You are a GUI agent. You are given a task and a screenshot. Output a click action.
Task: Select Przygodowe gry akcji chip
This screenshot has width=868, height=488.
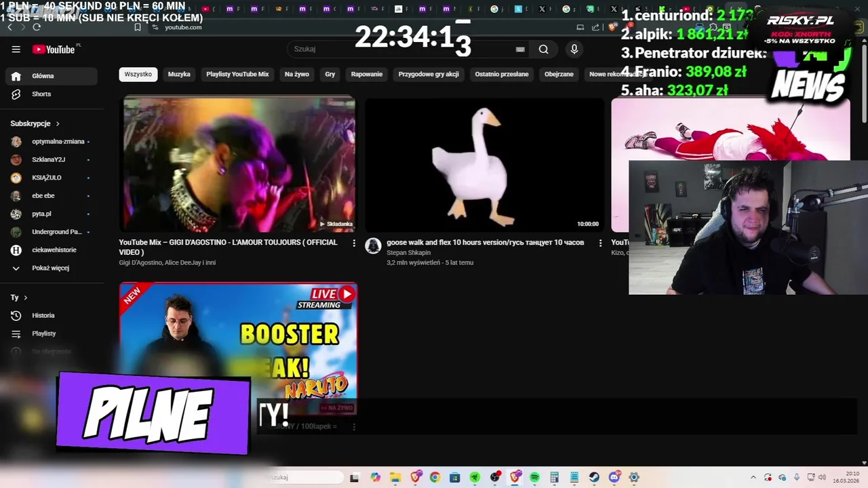click(x=429, y=74)
